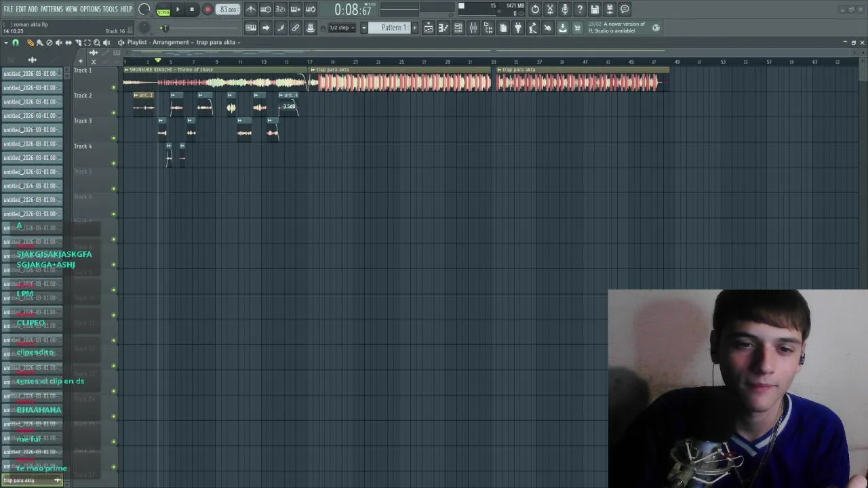Toggle the 3-2-1 countdown before recording

281,9
